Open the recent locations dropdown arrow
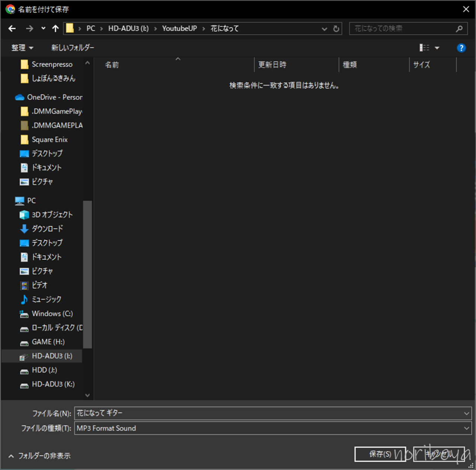Image resolution: width=476 pixels, height=470 pixels. (43, 29)
